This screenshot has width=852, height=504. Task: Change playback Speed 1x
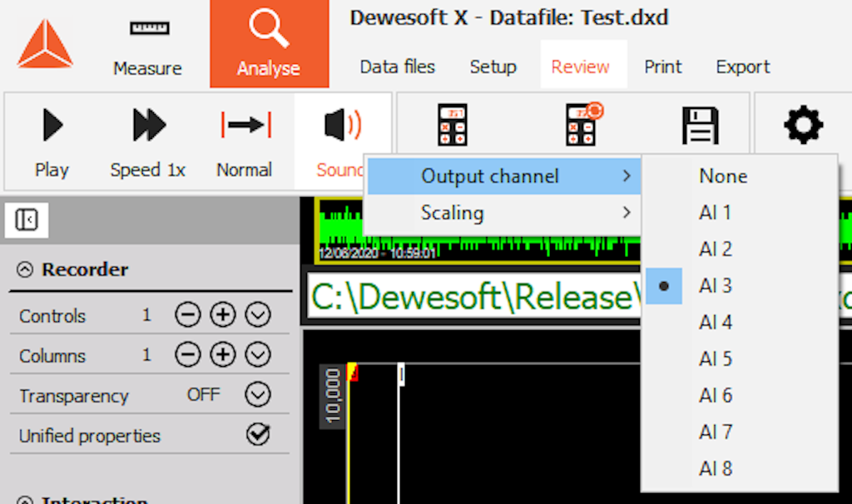coord(148,142)
